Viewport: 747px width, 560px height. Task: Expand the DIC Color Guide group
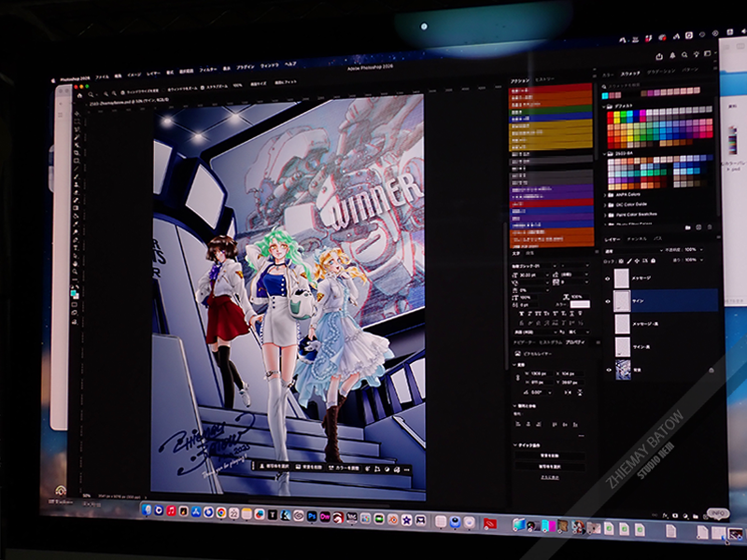[605, 205]
